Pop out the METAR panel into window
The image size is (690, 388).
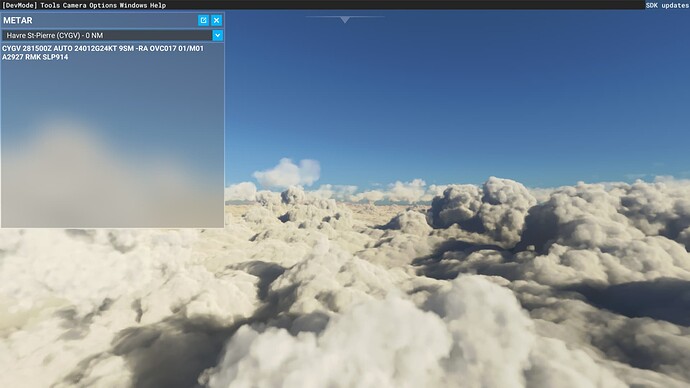coord(203,20)
